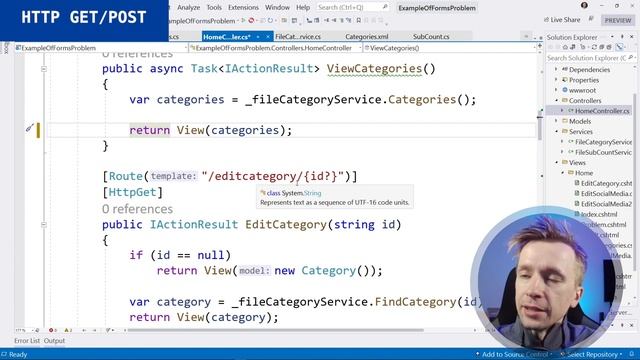The width and height of the screenshot is (640, 360).
Task: Collapse the EditCategory method outline
Action: pos(44,224)
